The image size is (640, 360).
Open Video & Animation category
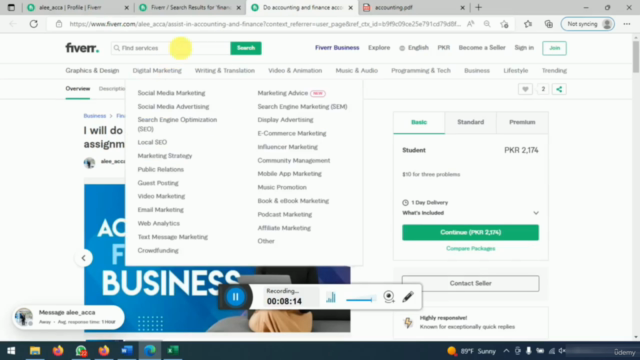pyautogui.click(x=295, y=71)
